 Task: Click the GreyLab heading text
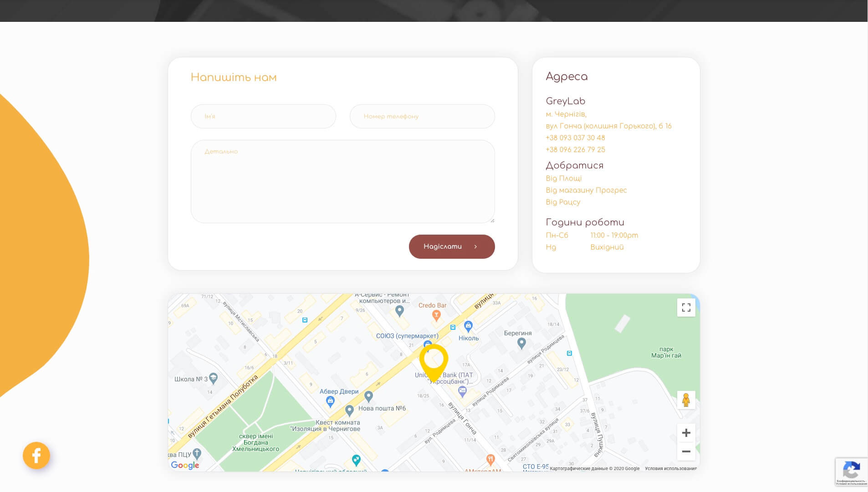565,101
